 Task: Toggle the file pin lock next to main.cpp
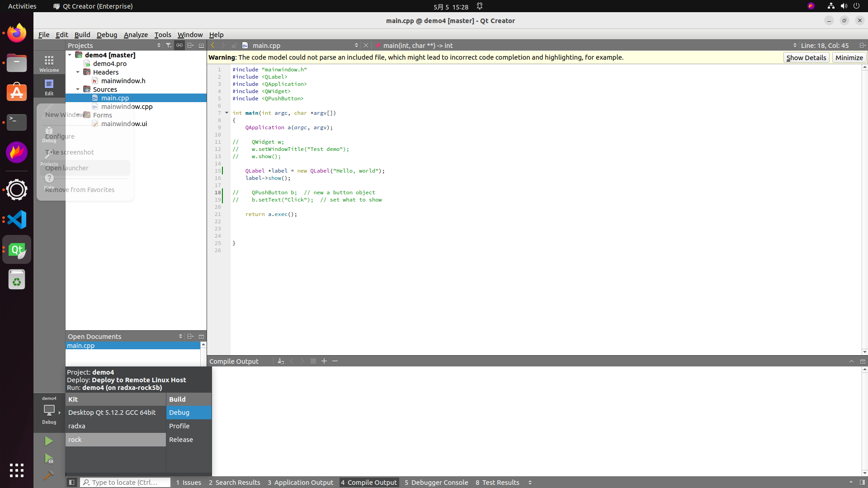[x=234, y=45]
